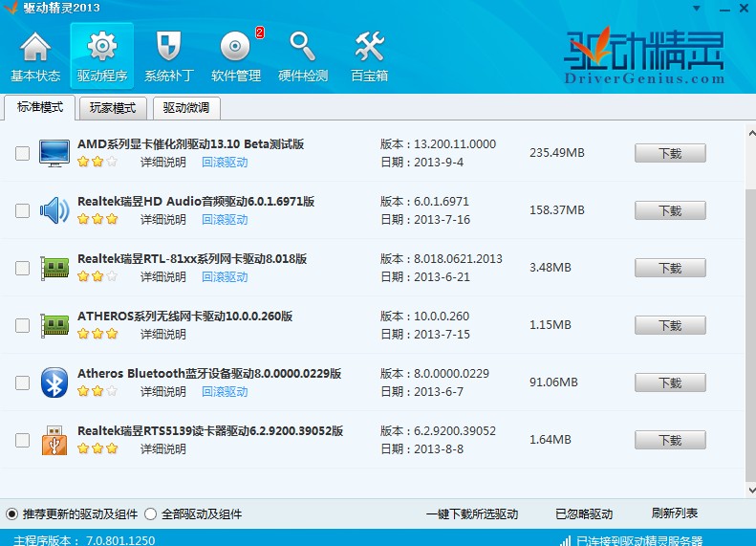Check the Realtek HD Audio driver checkbox
The height and width of the screenshot is (546, 756).
pyautogui.click(x=22, y=210)
